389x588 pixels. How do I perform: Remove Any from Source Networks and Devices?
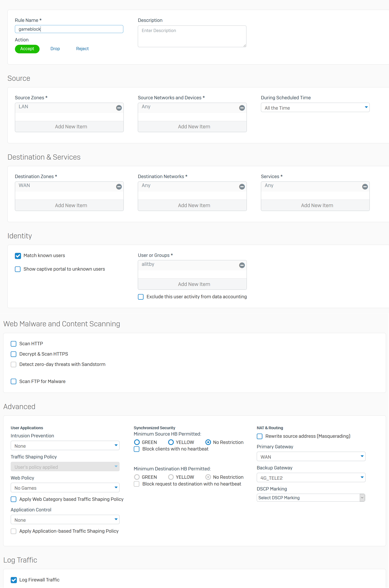(242, 108)
